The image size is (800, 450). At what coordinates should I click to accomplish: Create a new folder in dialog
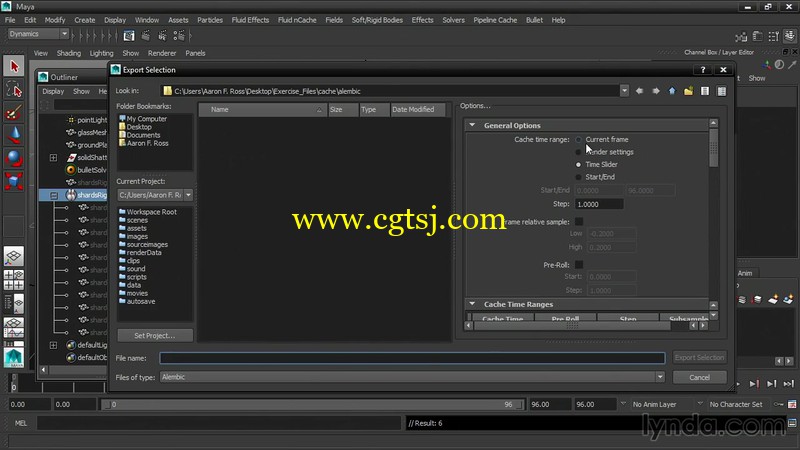click(688, 91)
